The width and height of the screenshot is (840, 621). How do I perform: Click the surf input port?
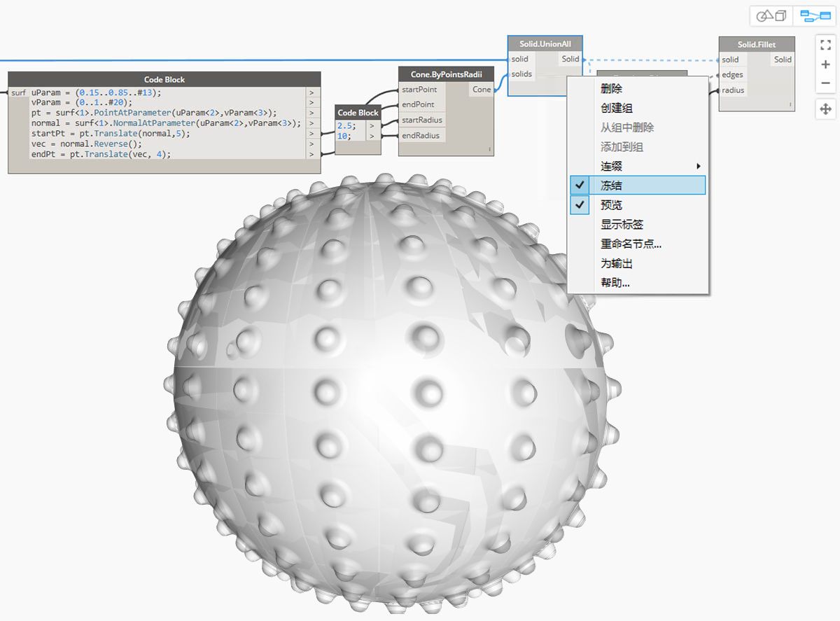point(18,92)
